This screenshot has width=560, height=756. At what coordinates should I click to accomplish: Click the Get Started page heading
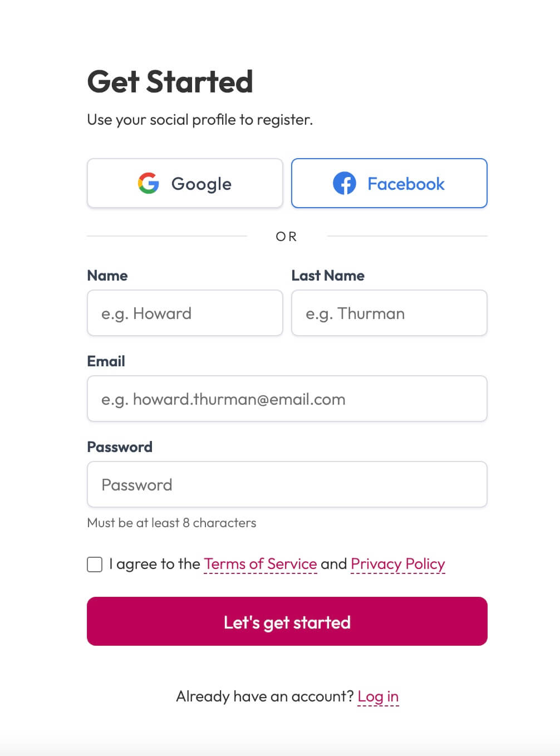coord(170,82)
